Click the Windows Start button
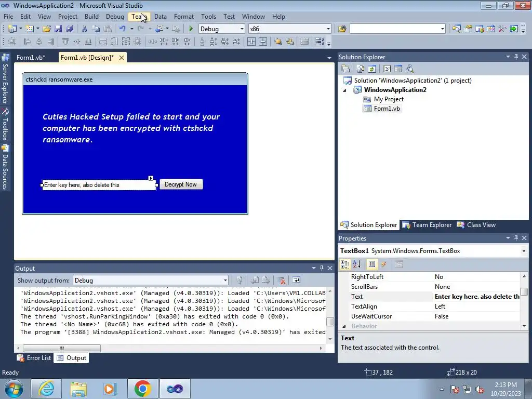 coord(14,389)
